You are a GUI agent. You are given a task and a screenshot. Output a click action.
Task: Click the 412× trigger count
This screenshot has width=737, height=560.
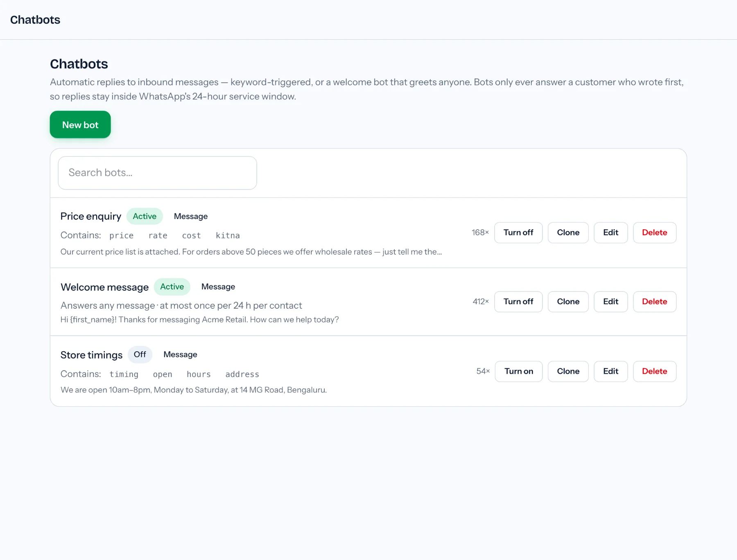click(x=481, y=302)
